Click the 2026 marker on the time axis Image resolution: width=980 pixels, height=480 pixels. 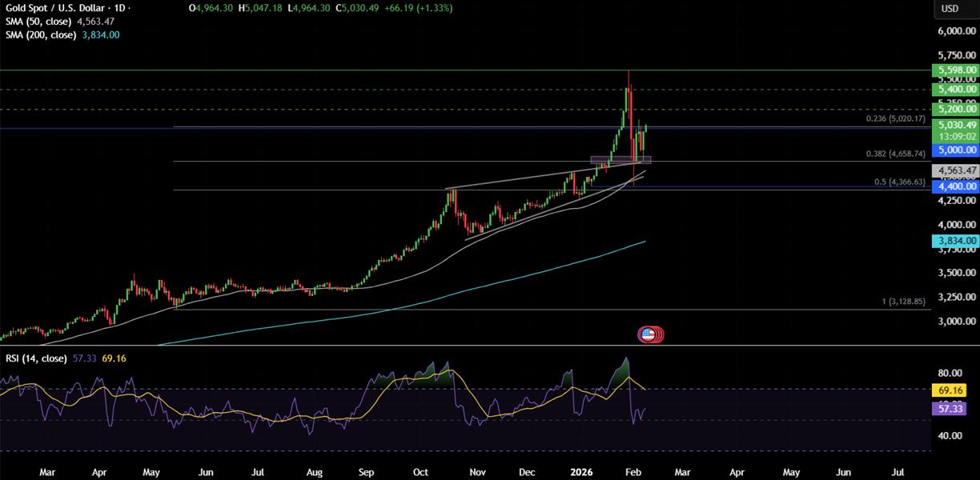582,472
